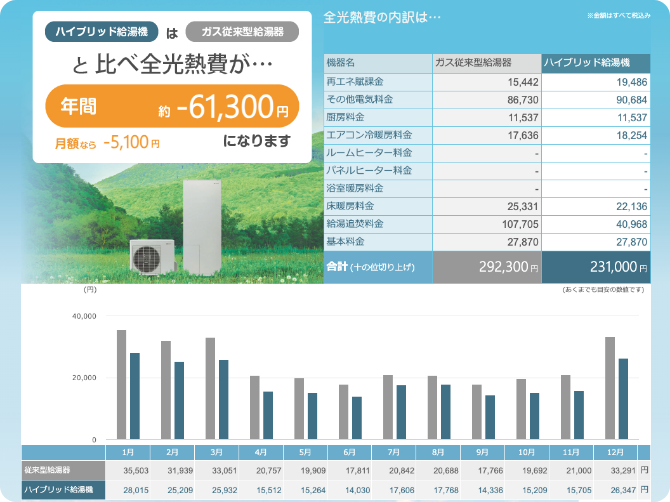Select the パネルヒーター料金 row label
Viewport: 670px width, 502px height.
coord(369,170)
